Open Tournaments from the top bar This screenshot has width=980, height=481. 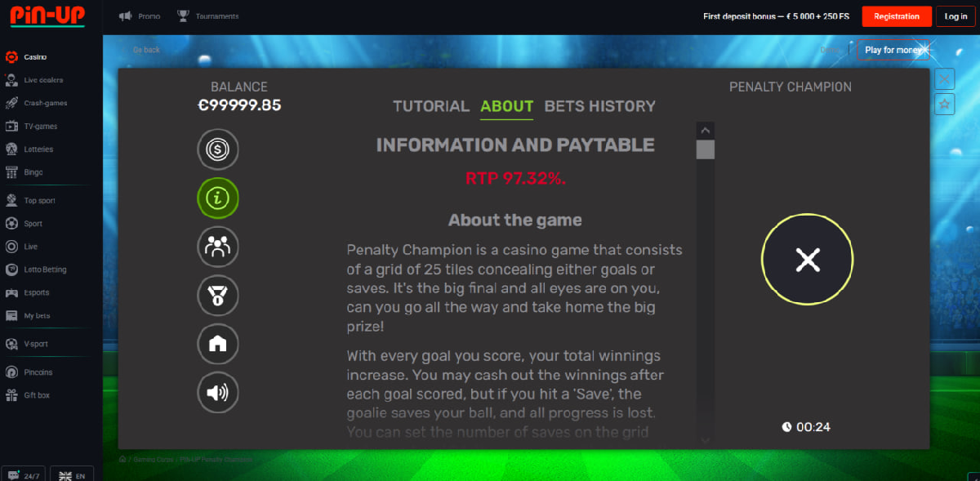[208, 16]
